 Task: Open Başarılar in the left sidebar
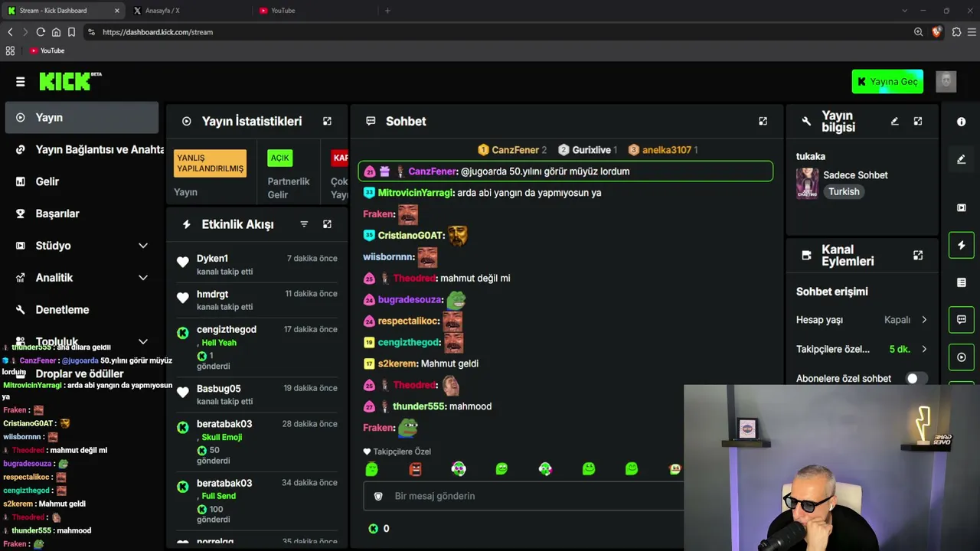point(82,214)
